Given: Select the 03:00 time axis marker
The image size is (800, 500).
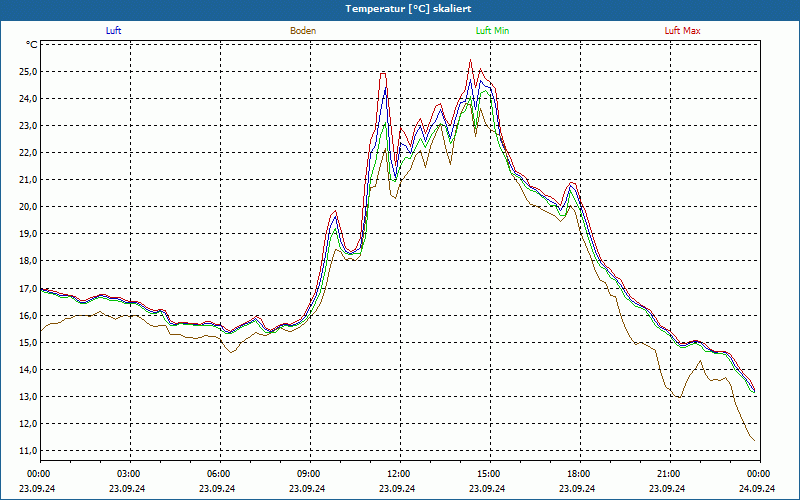Looking at the screenshot, I should tap(128, 474).
